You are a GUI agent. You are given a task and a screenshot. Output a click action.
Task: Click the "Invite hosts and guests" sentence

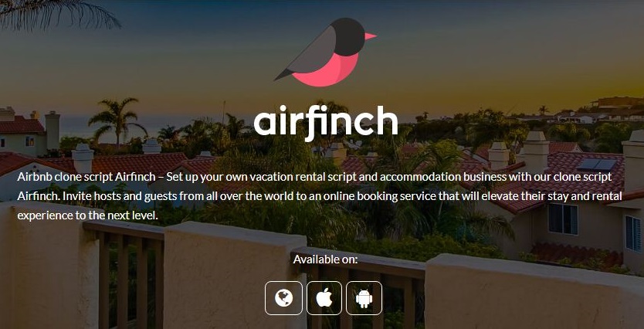coord(114,196)
